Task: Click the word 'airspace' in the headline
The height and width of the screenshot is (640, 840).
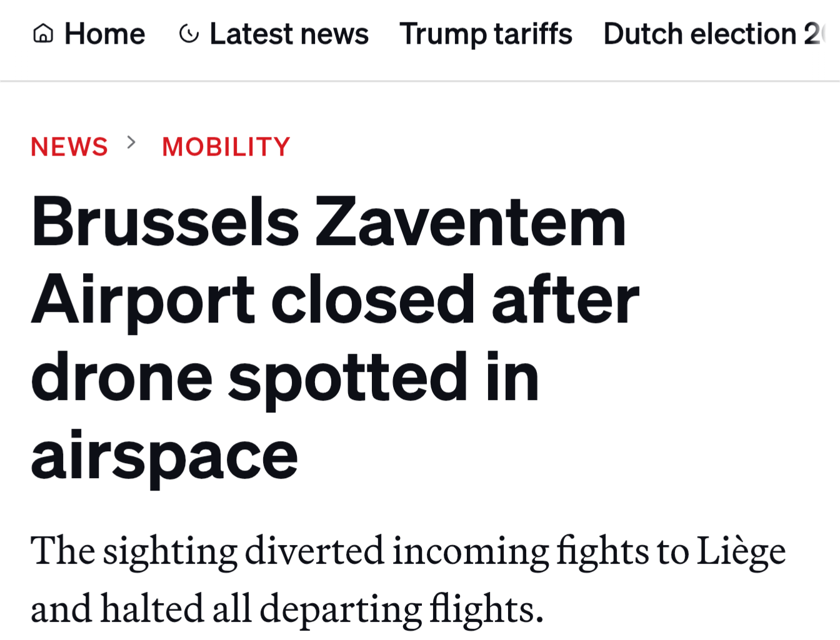Action: 164,453
